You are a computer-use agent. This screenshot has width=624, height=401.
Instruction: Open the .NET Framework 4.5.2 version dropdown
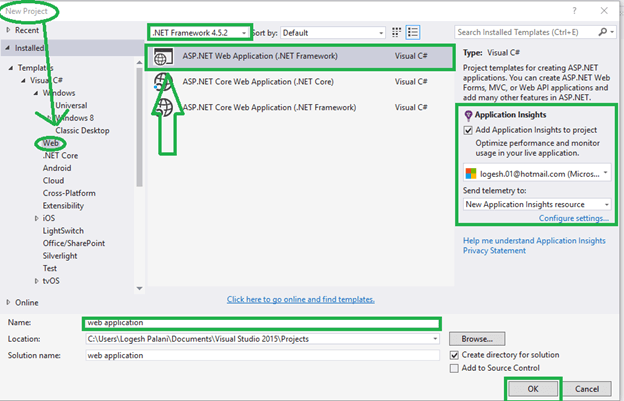[199, 33]
